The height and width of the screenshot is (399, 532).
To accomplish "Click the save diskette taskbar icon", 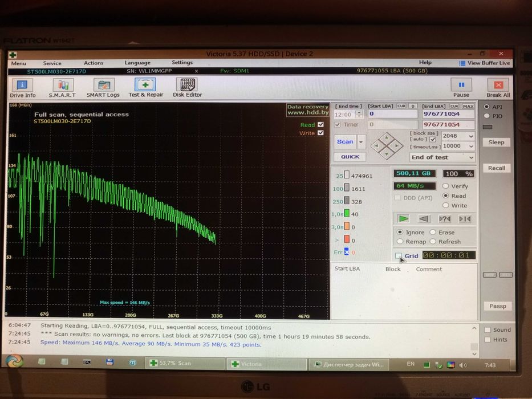I will point(109,362).
